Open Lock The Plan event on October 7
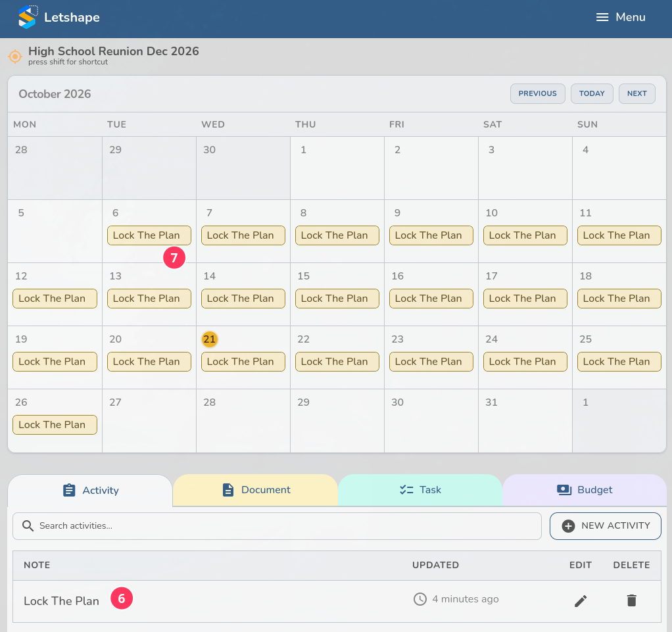 click(x=243, y=235)
